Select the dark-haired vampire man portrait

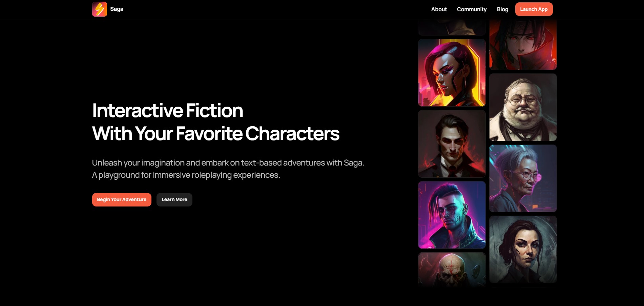[452, 144]
